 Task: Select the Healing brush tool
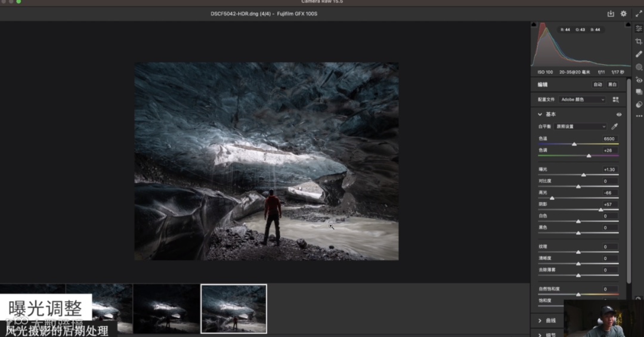(x=639, y=54)
